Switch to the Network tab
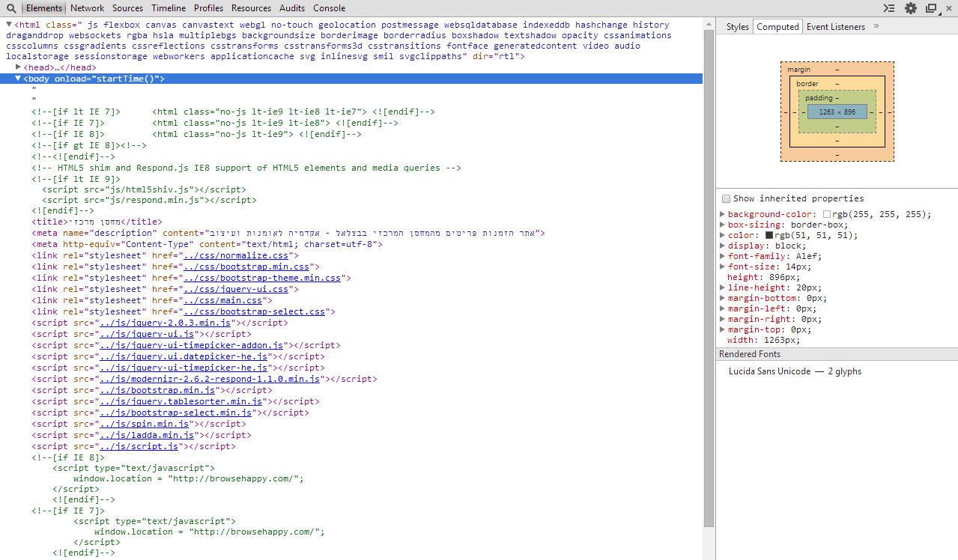958x560 pixels. (87, 8)
